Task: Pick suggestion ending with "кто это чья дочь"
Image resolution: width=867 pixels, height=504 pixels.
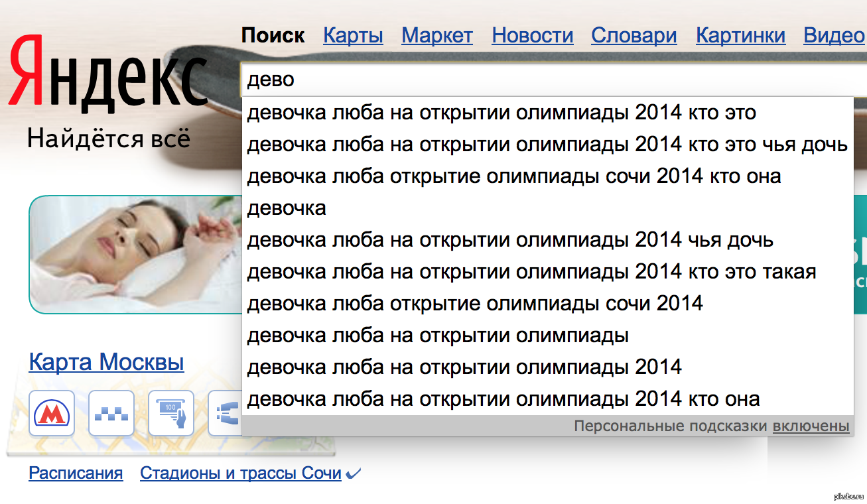Action: click(x=547, y=145)
